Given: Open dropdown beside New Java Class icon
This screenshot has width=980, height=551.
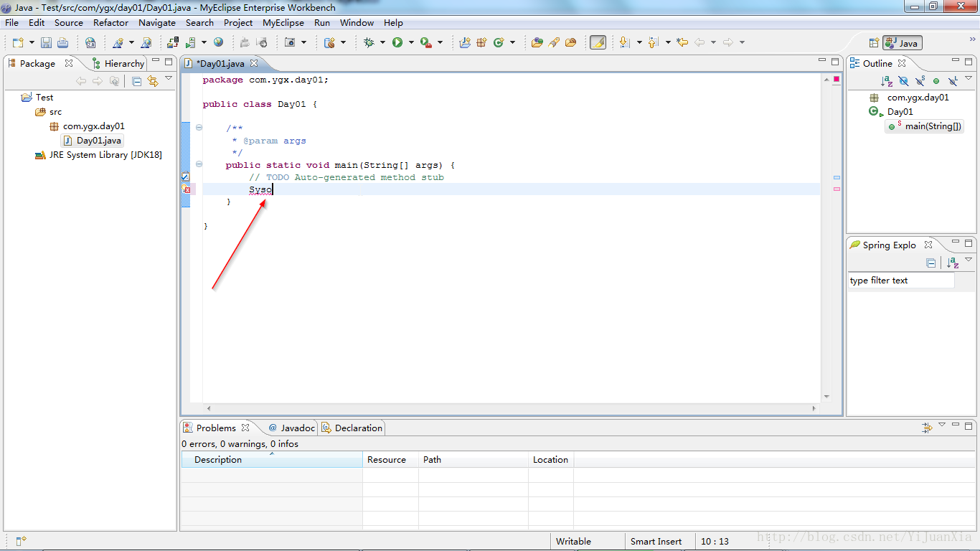Looking at the screenshot, I should [512, 42].
